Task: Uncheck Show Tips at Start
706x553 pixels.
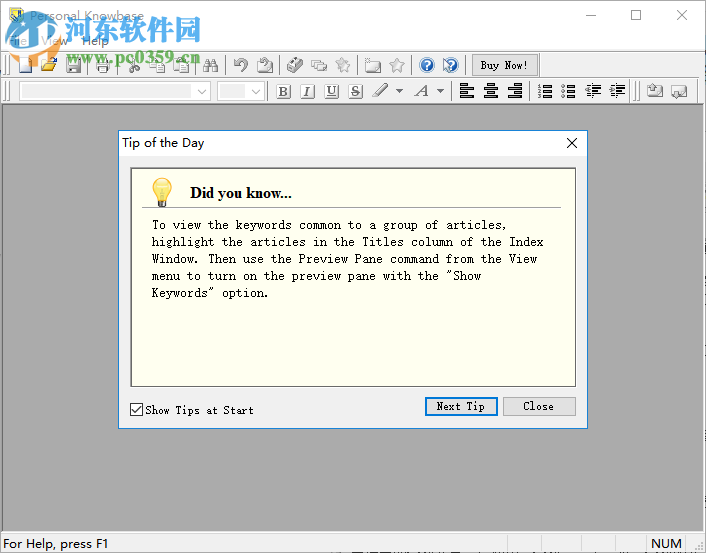Action: pos(136,410)
